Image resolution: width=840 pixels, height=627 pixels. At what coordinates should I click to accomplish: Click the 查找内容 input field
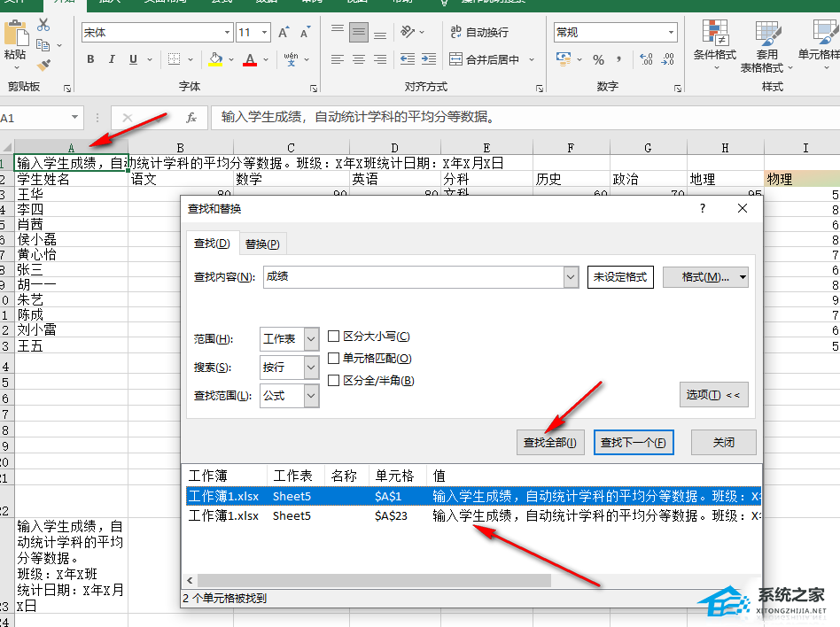pos(414,277)
